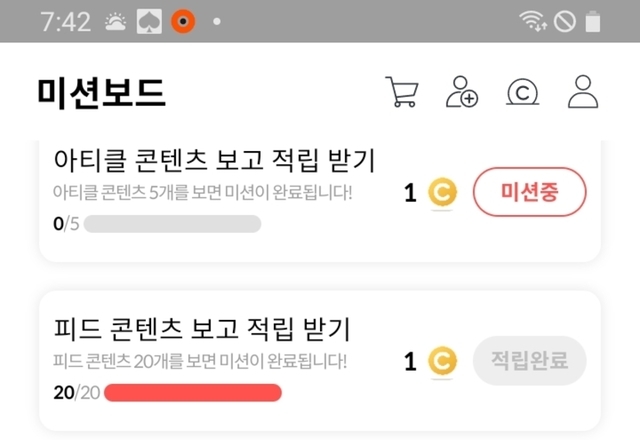
Task: Tap the coin icon on the feed mission
Action: (x=441, y=361)
